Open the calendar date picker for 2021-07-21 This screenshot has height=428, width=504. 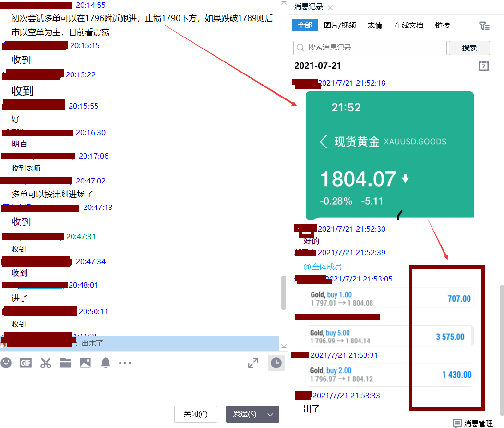[484, 66]
